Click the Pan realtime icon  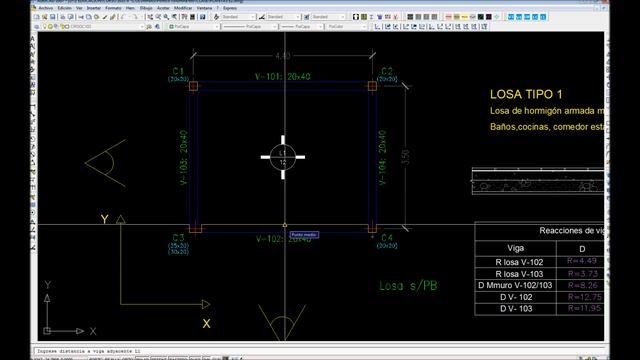pos(150,17)
